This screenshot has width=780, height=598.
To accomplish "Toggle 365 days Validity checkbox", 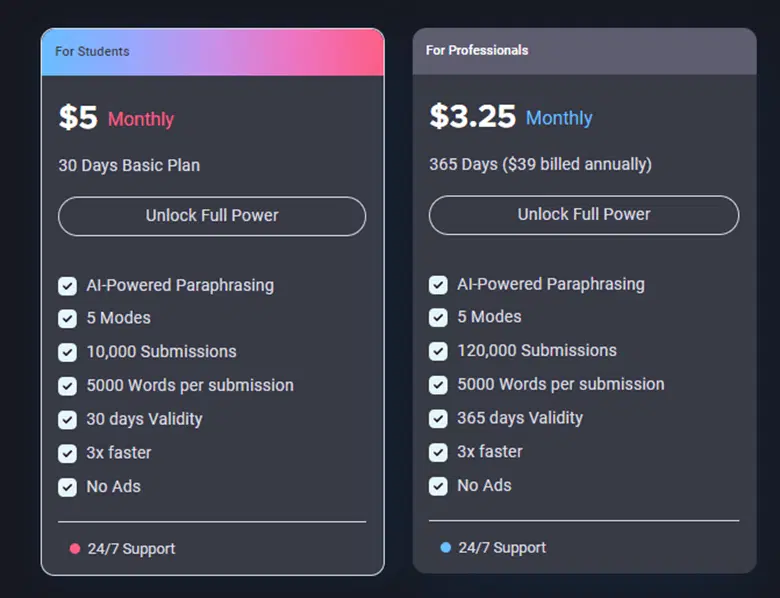I will [x=438, y=419].
